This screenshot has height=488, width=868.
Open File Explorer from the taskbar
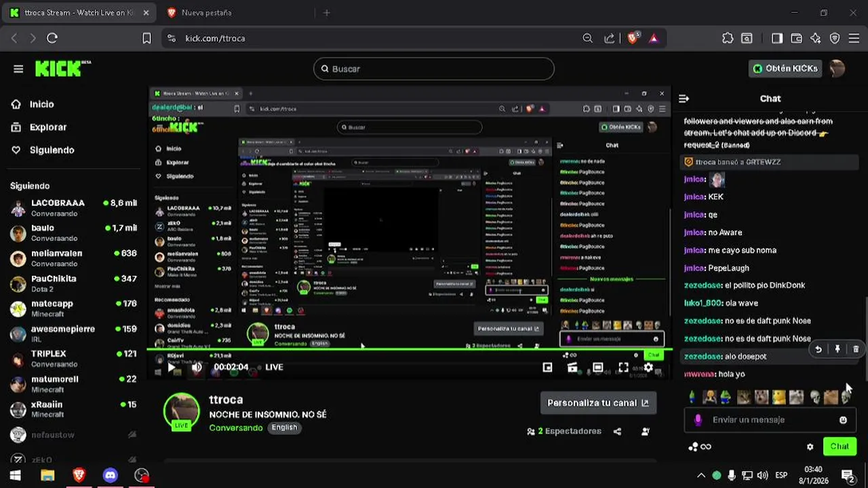point(47,476)
